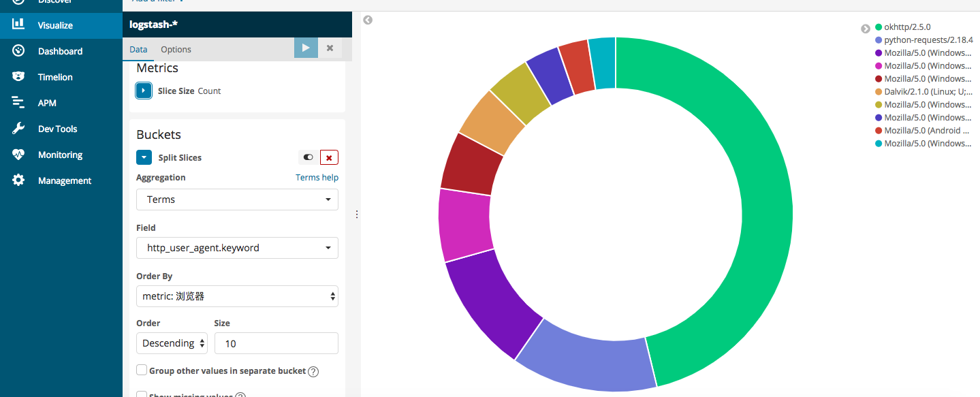980x397 pixels.
Task: Click the Size input field
Action: tap(276, 343)
